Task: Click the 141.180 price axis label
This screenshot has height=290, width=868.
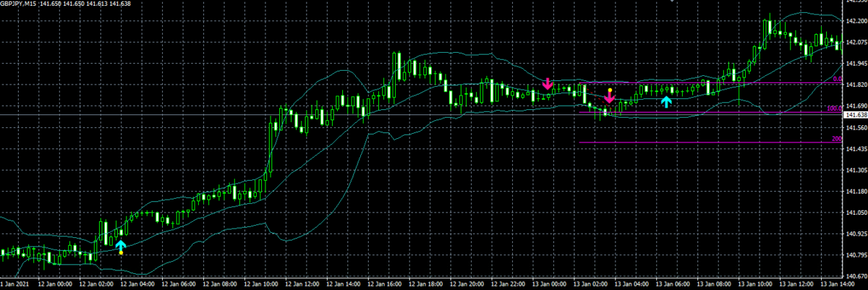Action: coord(856,192)
